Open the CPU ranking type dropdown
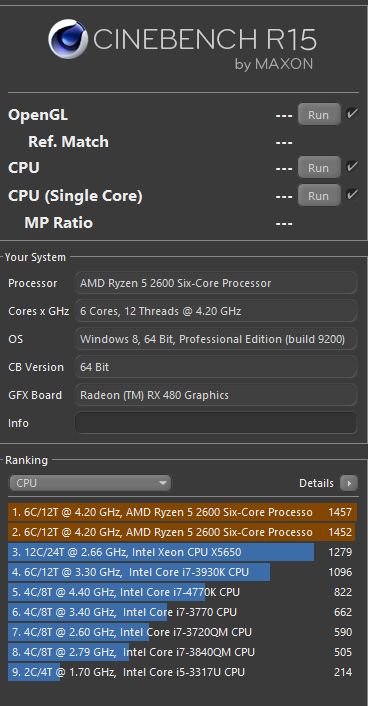368x706 pixels. 90,483
